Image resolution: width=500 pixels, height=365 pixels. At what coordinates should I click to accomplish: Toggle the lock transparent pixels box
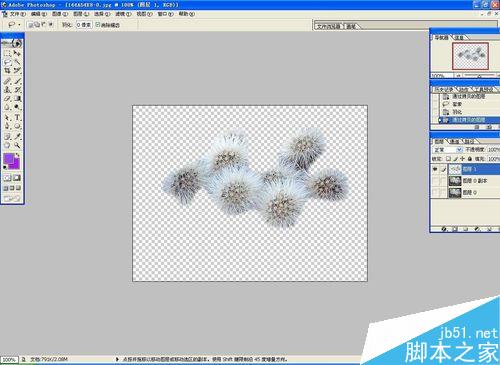pyautogui.click(x=449, y=159)
